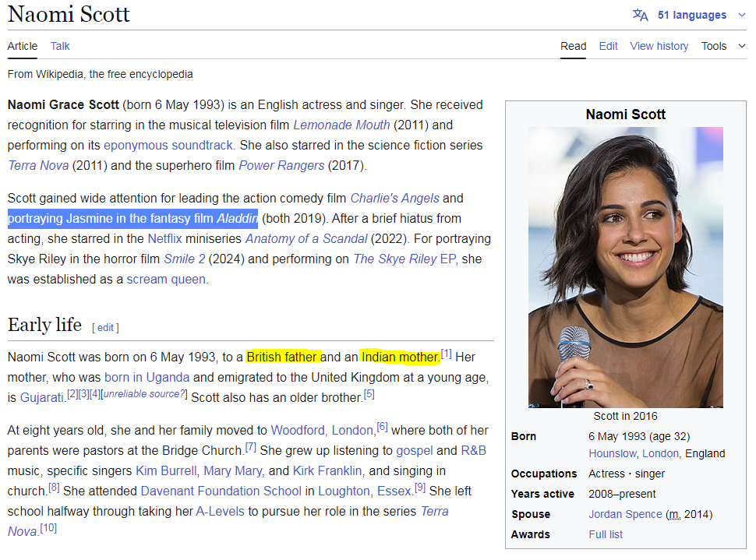Click highlighted text British father

282,357
